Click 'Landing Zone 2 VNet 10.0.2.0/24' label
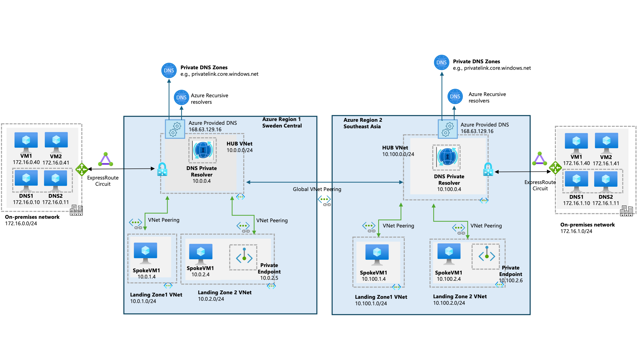 coord(225,296)
